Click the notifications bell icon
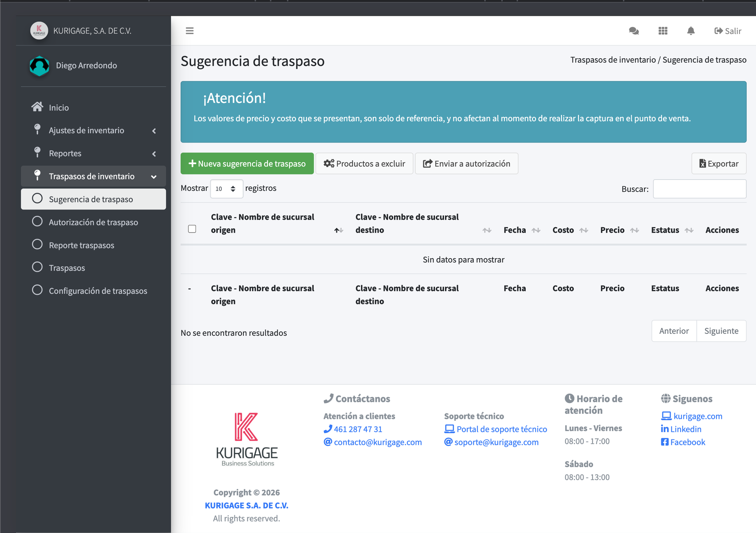 pyautogui.click(x=691, y=31)
